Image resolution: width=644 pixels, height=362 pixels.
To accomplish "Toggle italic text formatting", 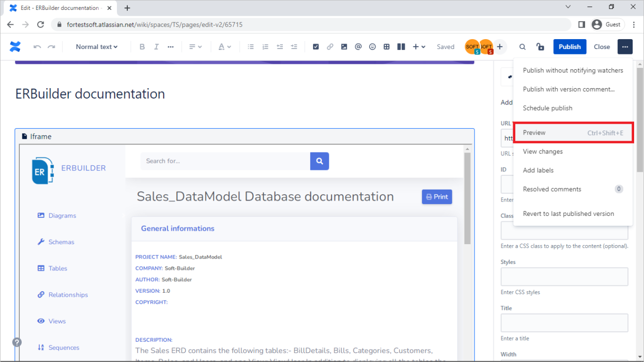I will click(157, 47).
